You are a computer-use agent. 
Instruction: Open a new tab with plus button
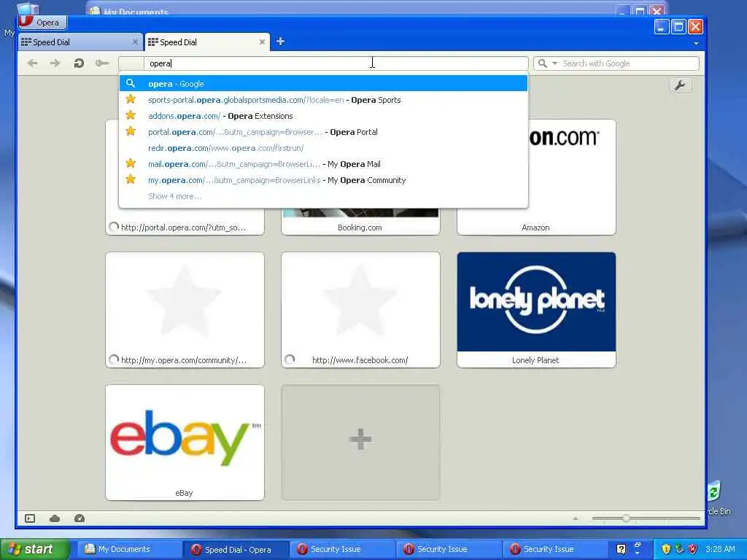[x=280, y=42]
